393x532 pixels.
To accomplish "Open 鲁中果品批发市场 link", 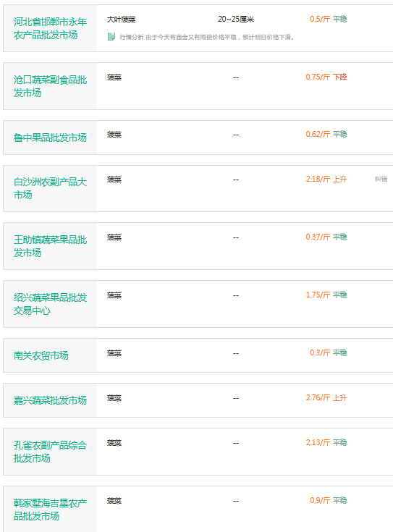I will tap(50, 138).
